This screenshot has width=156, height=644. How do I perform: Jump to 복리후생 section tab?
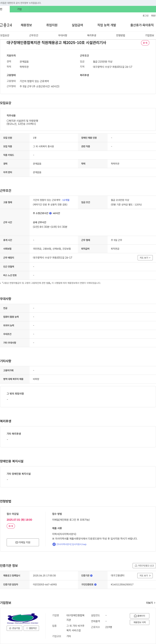coord(91,36)
